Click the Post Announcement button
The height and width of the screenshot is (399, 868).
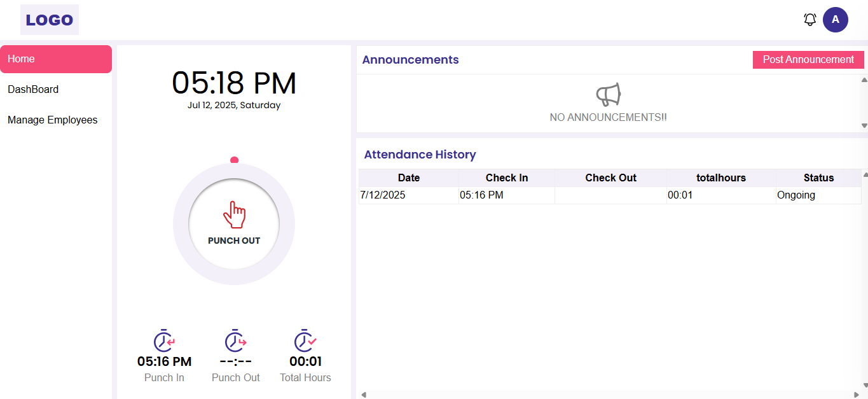808,60
